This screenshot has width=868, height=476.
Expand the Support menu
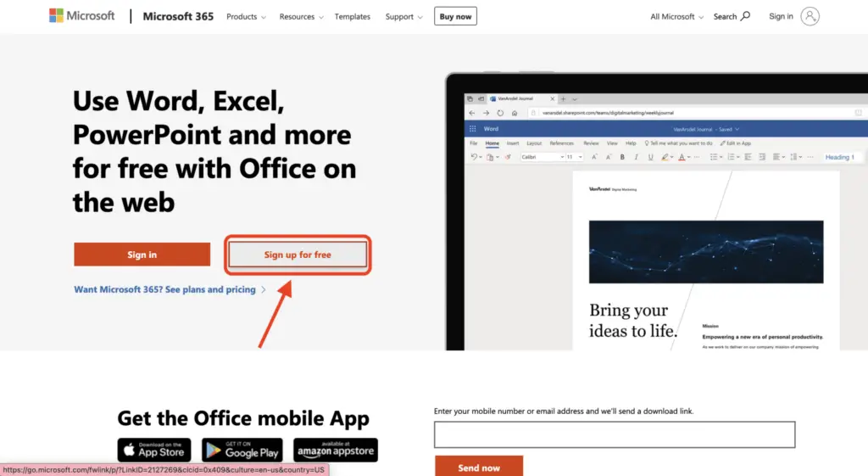(x=403, y=17)
